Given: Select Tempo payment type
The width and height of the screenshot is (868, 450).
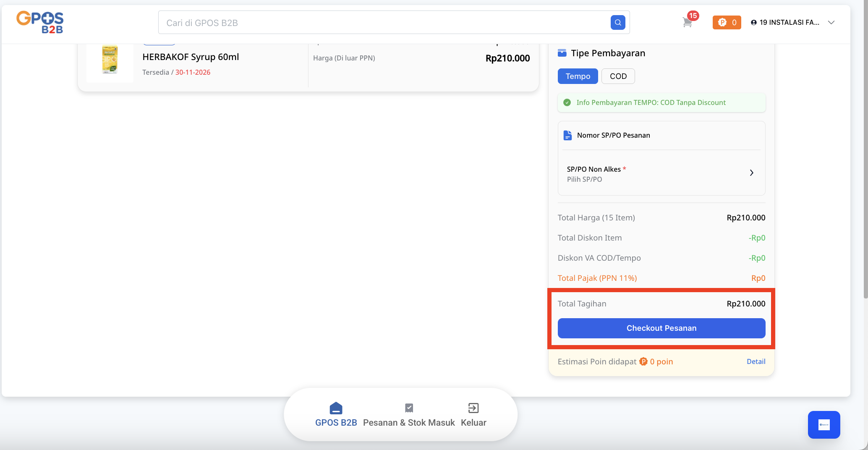Looking at the screenshot, I should click(x=578, y=76).
